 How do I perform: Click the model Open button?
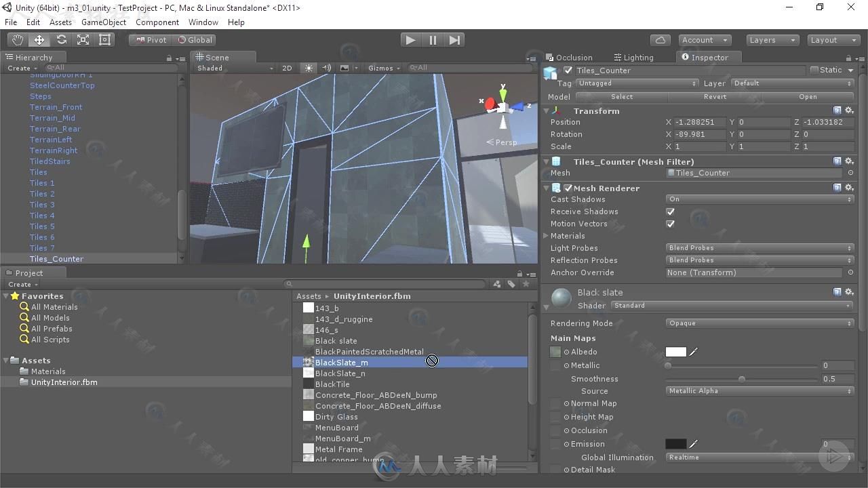tap(808, 97)
